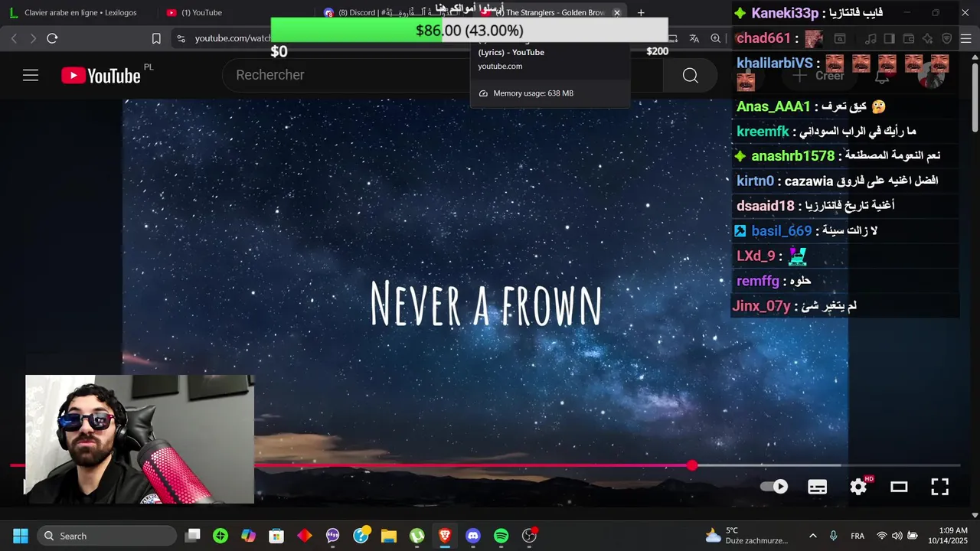
Task: Click the red playhead scrubber dot
Action: 692,465
